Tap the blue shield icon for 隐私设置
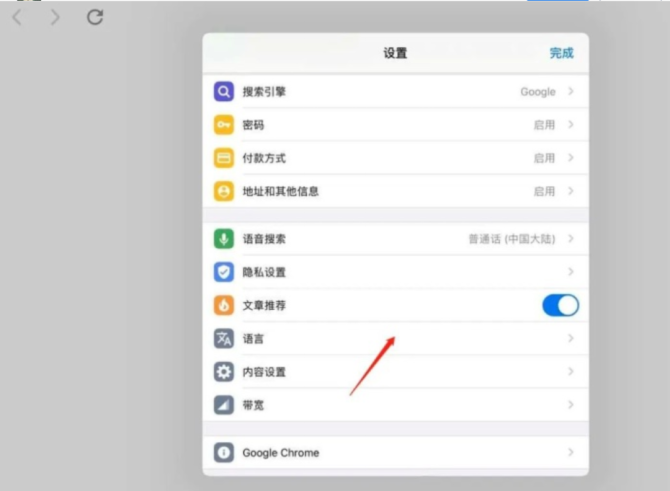The image size is (670, 491). (x=223, y=272)
